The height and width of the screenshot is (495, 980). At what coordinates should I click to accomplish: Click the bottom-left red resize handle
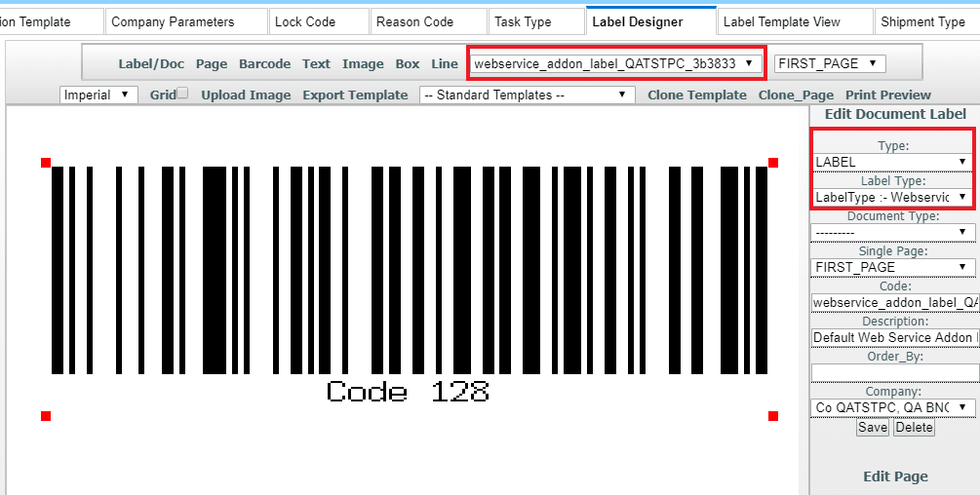(46, 416)
